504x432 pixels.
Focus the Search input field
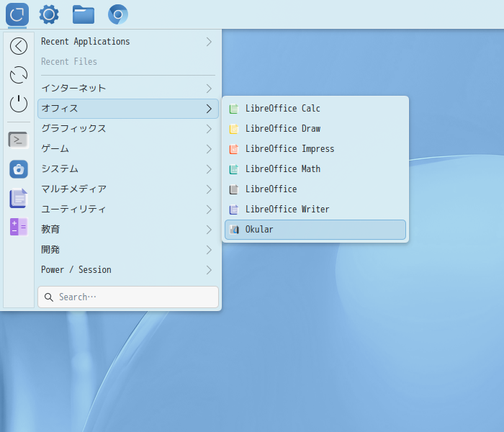click(128, 297)
